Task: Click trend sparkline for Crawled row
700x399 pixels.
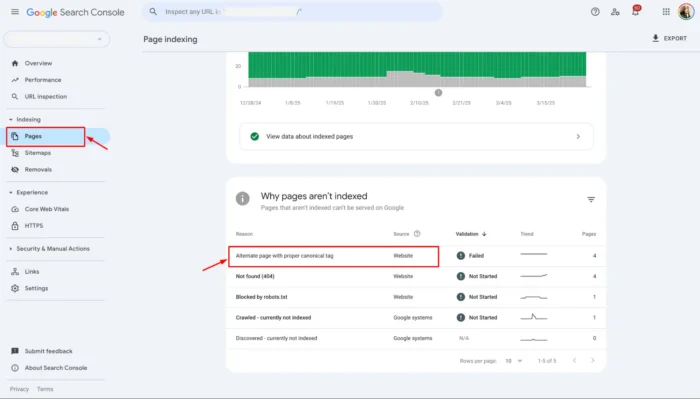Action: pos(533,317)
